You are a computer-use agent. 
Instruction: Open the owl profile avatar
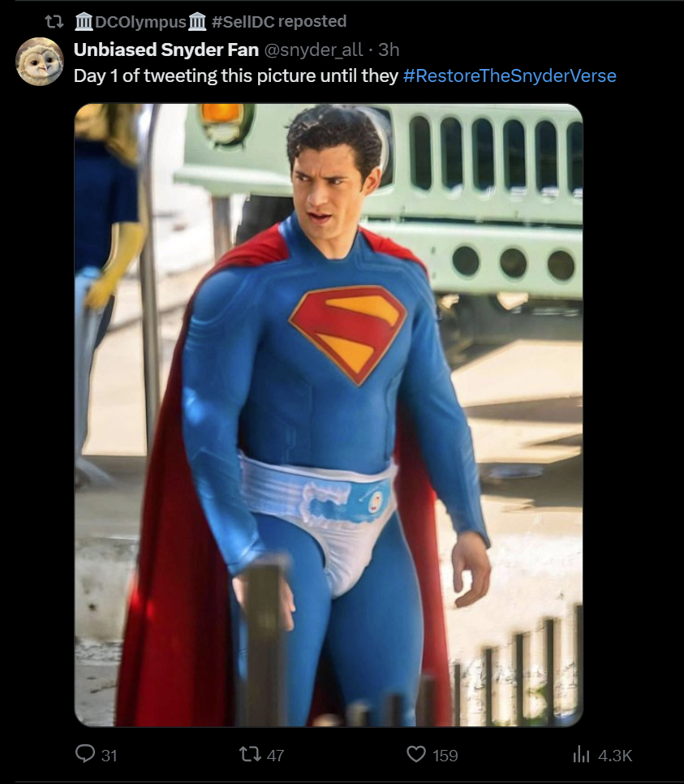pos(40,61)
